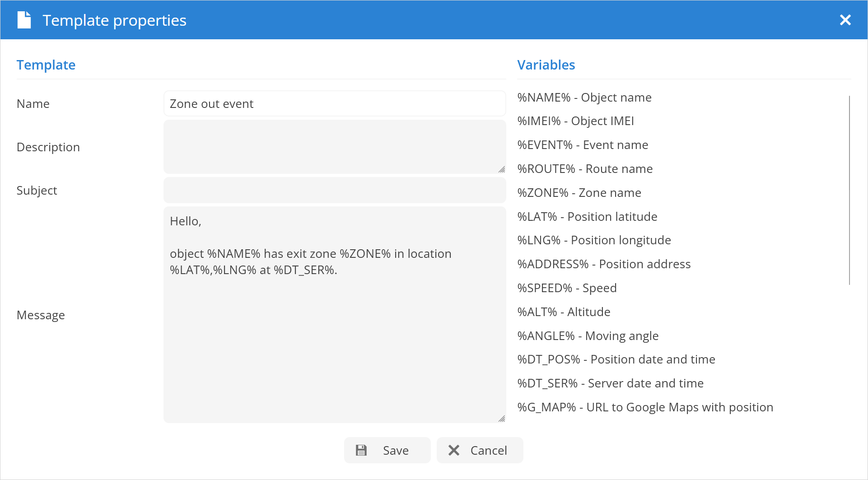Save the template
Screen dimensions: 868x480
click(387, 450)
